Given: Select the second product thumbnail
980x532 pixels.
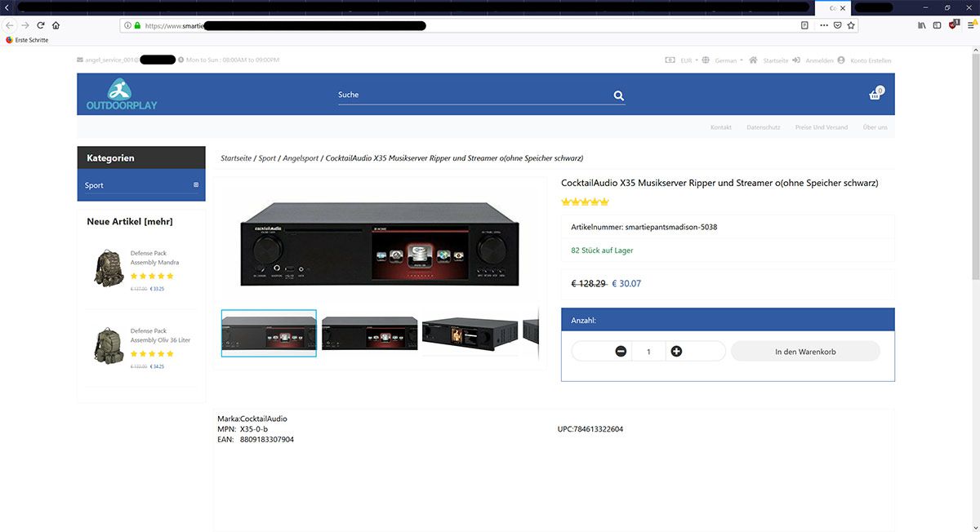Looking at the screenshot, I should coord(369,333).
